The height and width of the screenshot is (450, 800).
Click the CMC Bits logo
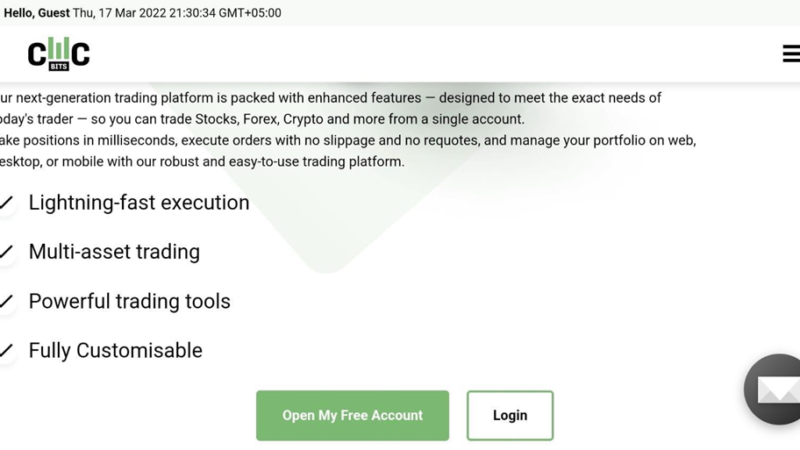[x=58, y=53]
